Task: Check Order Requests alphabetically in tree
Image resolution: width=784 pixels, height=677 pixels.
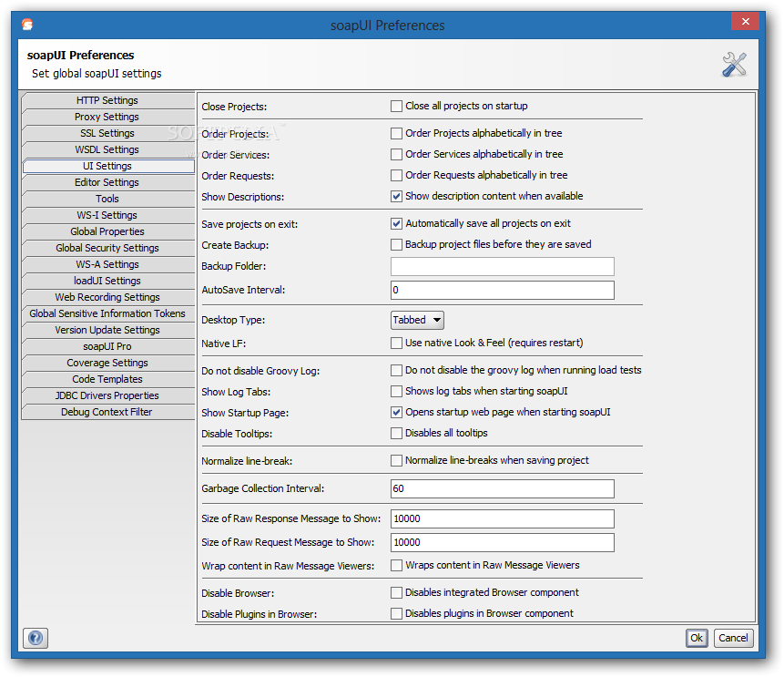Action: pos(396,175)
